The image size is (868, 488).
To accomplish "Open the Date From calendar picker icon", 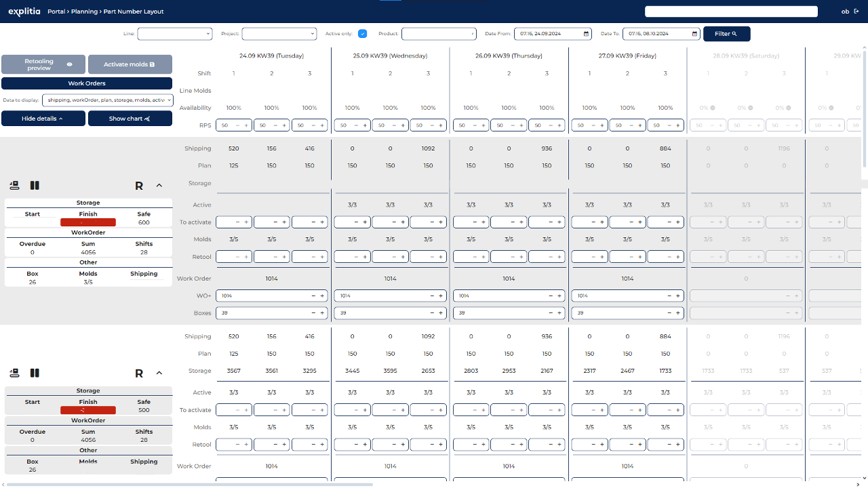I will 587,34.
